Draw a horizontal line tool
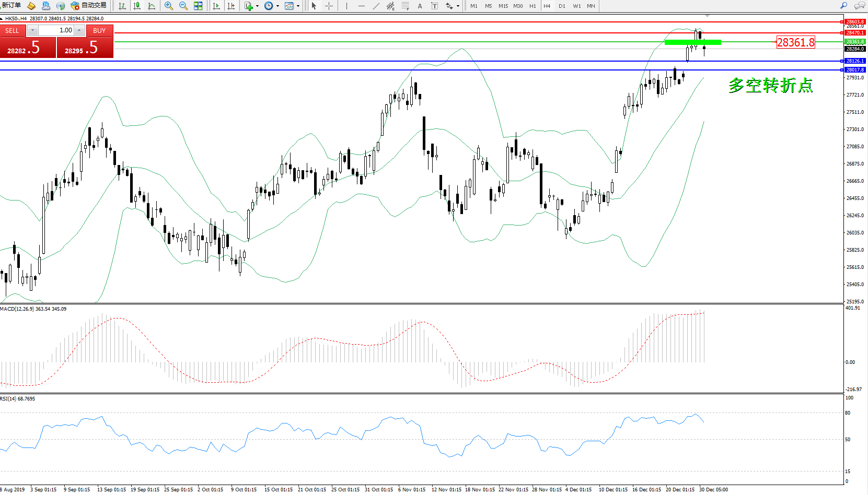Screen dimensions: 868x495 point(361,6)
